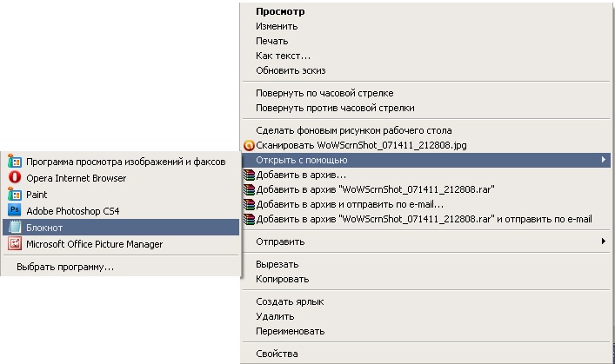Click the orange scan icon beside Сканировать
The image size is (615, 364).
(249, 145)
